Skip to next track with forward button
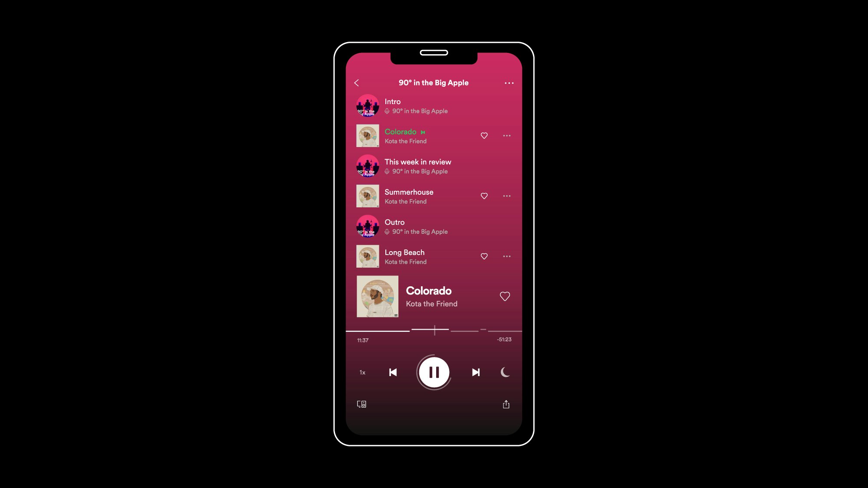This screenshot has width=868, height=488. point(475,372)
